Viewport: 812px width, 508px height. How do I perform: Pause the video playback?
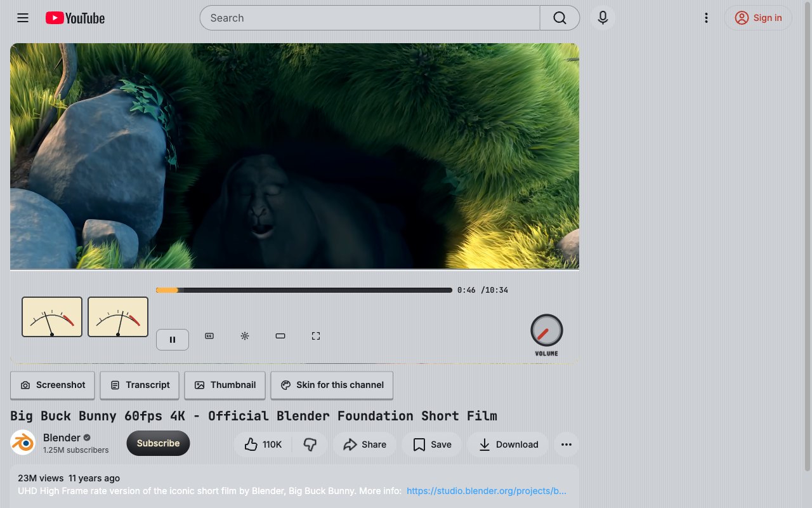(x=173, y=340)
